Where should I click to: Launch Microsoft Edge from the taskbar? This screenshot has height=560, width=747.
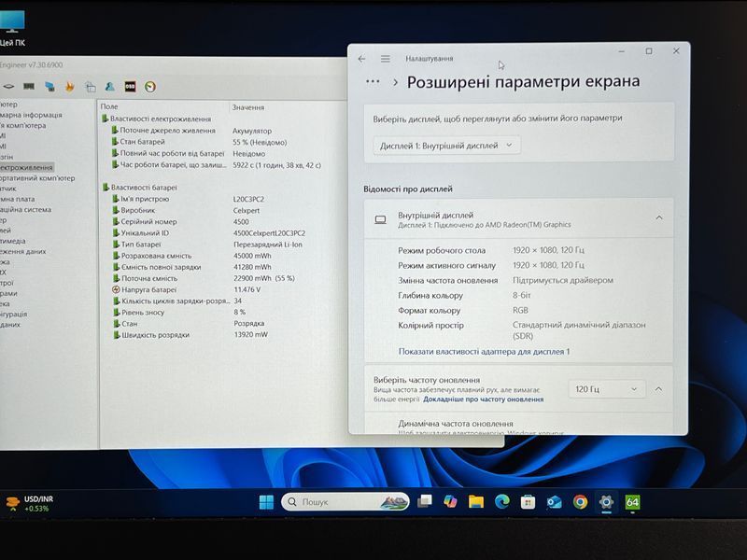[x=501, y=501]
